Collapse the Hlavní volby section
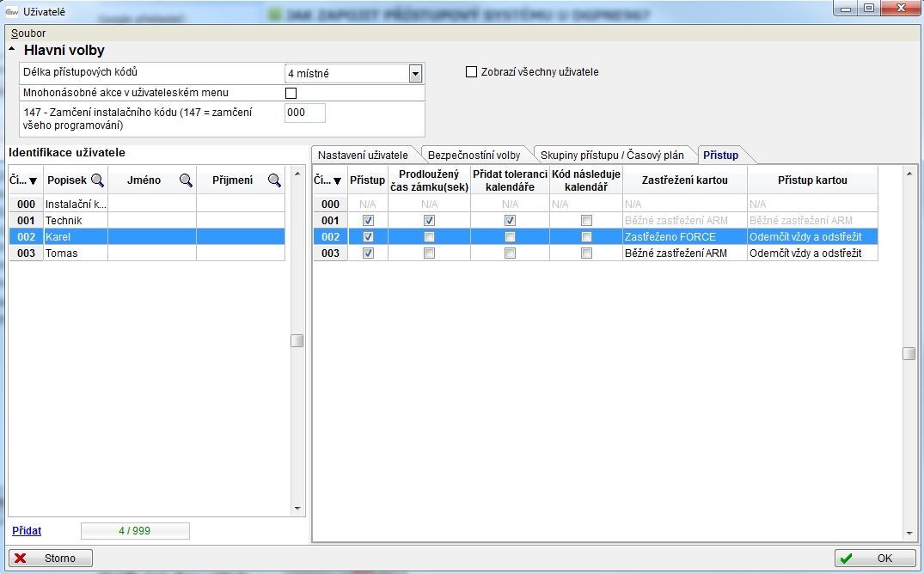924x574 pixels. pyautogui.click(x=13, y=50)
